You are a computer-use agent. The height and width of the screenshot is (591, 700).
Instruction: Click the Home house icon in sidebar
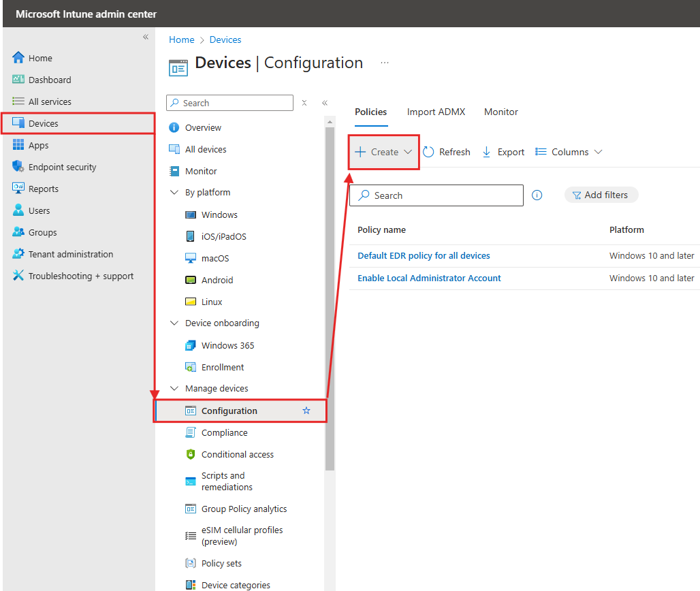point(18,58)
